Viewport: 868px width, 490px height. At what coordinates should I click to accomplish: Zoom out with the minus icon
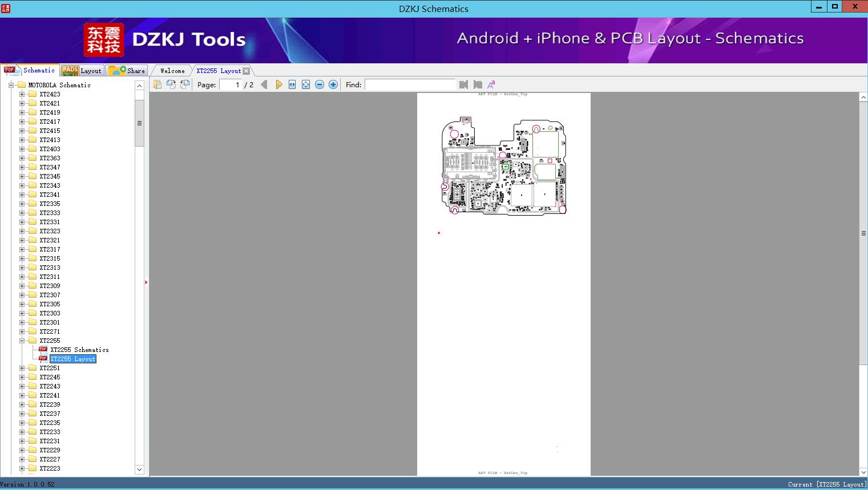click(320, 84)
